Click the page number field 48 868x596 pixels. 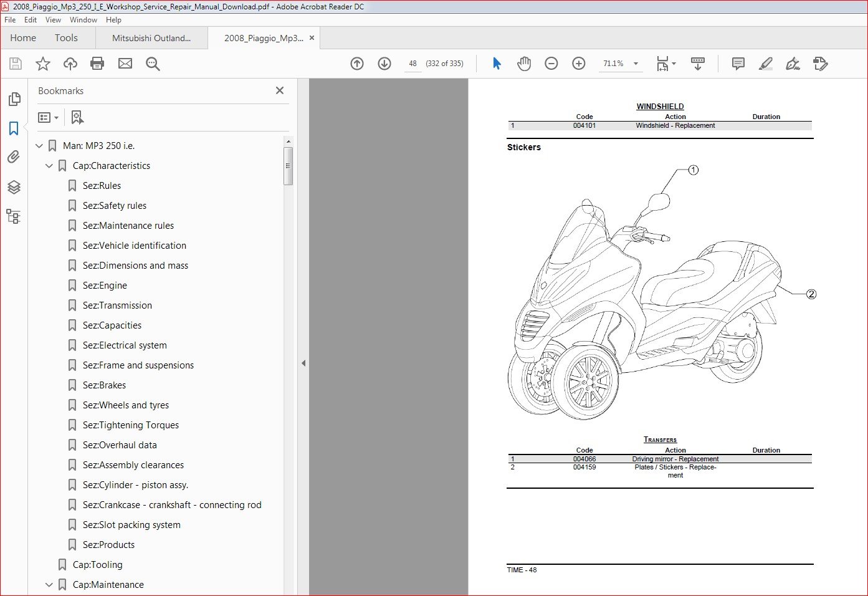click(x=413, y=64)
